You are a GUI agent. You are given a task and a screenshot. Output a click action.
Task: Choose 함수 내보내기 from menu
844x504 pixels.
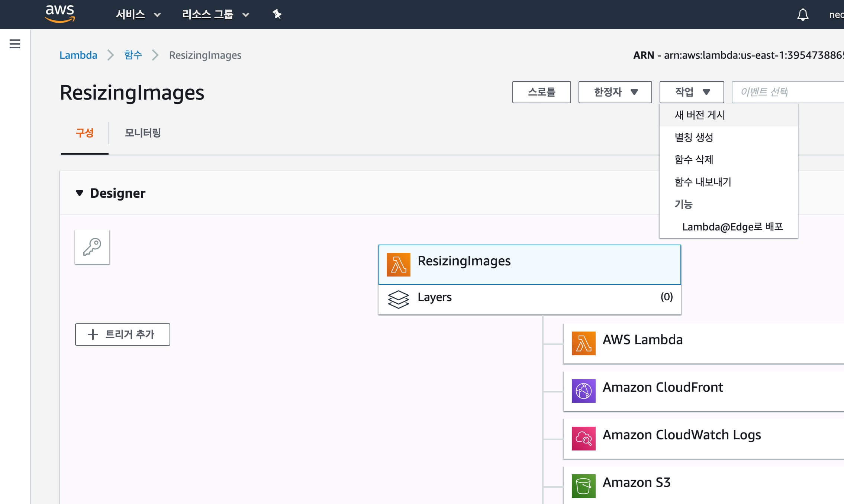coord(728,182)
